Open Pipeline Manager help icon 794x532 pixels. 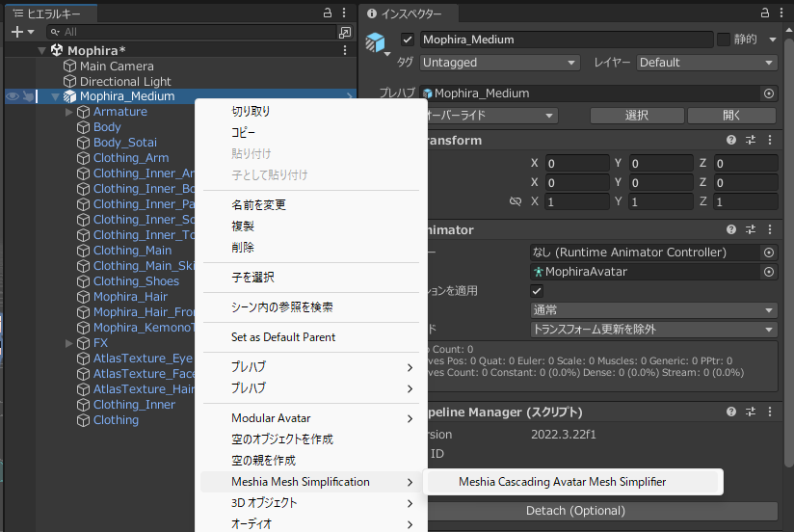[x=730, y=412]
